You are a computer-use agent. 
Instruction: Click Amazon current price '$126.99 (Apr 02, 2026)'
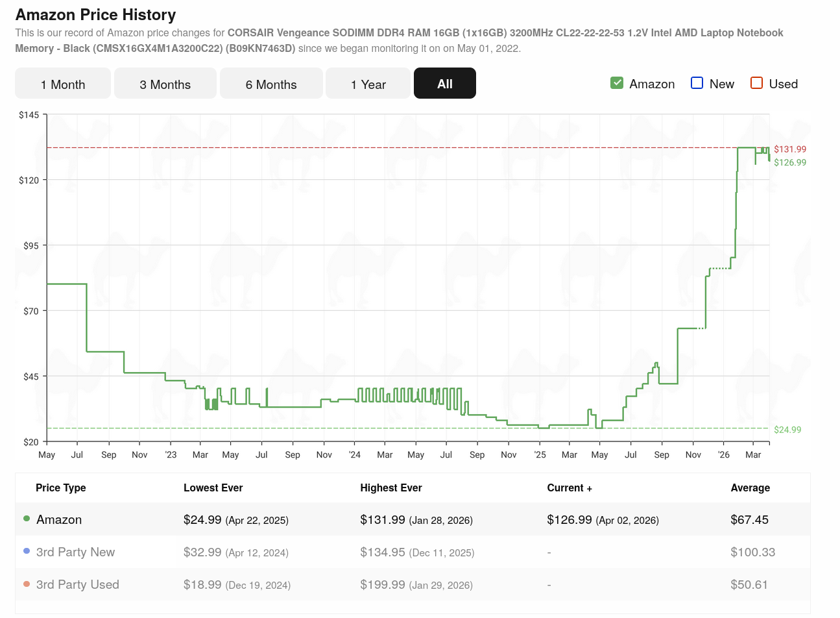pos(603,520)
